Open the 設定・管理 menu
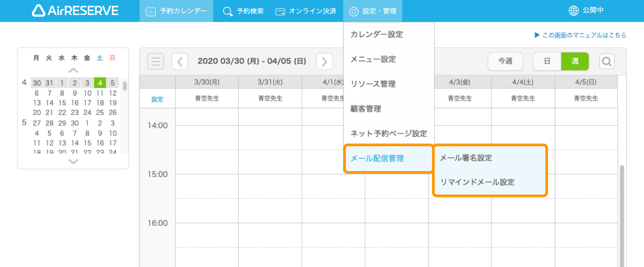Screen dimensions: 644x267 point(373,11)
